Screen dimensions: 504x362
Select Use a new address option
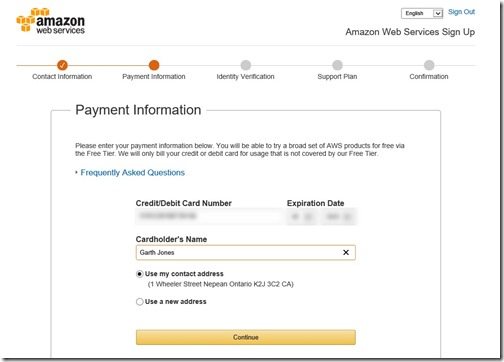[140, 302]
